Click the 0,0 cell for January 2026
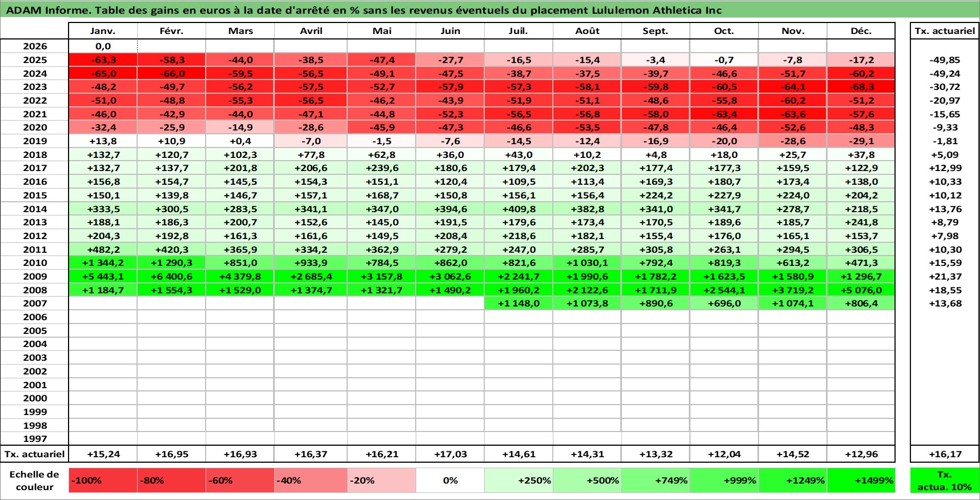 pos(103,46)
